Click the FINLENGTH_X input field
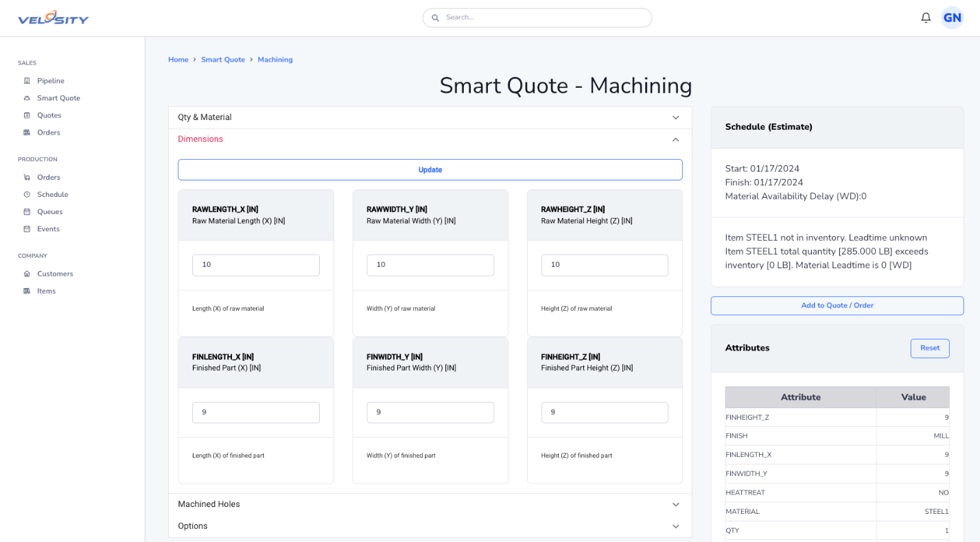The width and height of the screenshot is (980, 542). pyautogui.click(x=256, y=412)
